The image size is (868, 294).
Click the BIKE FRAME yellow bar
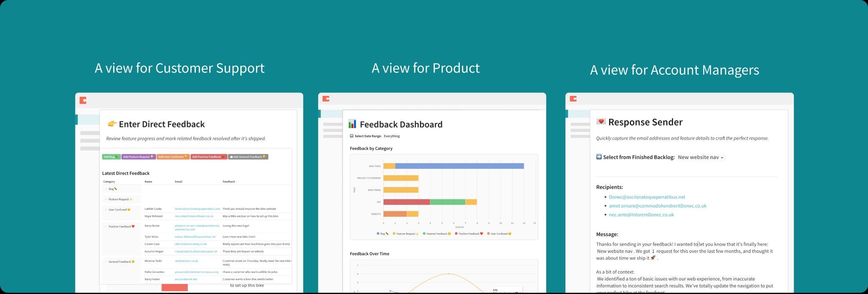(x=401, y=190)
